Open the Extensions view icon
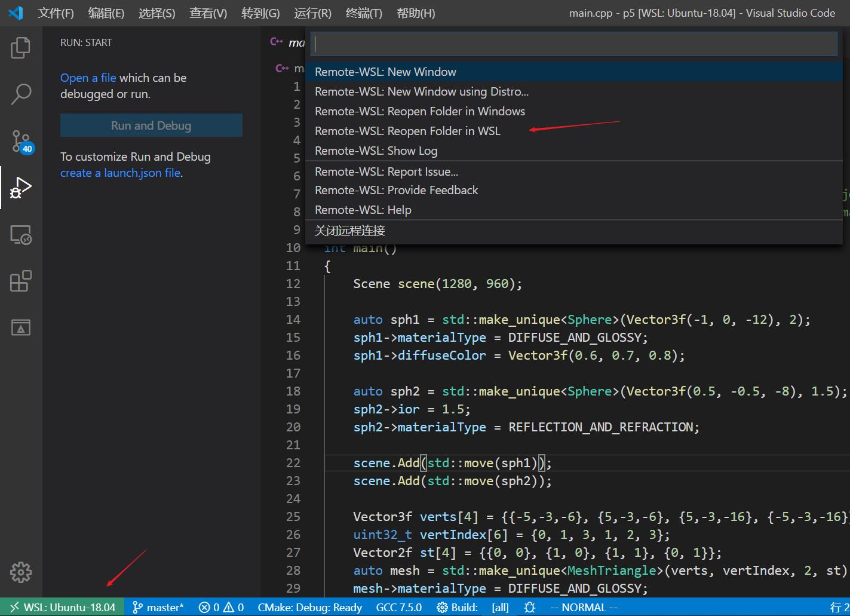The width and height of the screenshot is (850, 616). click(x=21, y=281)
